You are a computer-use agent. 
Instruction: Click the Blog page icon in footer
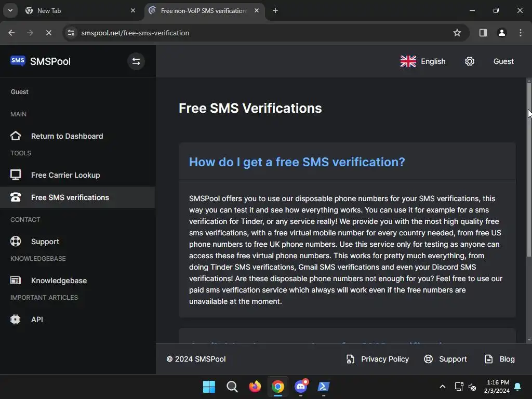click(x=488, y=359)
